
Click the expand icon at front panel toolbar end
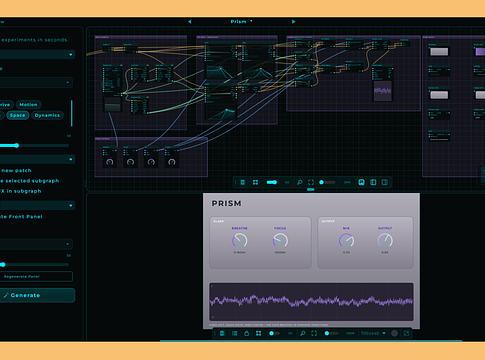pos(406,333)
